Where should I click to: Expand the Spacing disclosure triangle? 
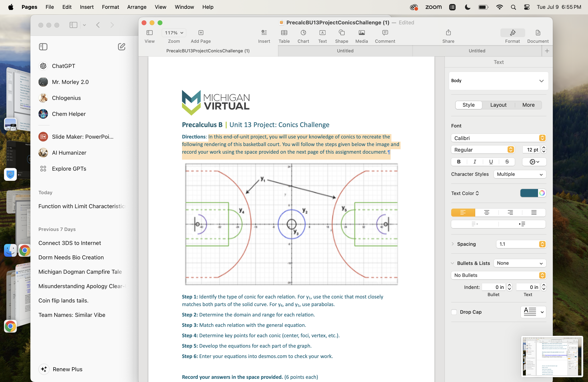point(453,244)
